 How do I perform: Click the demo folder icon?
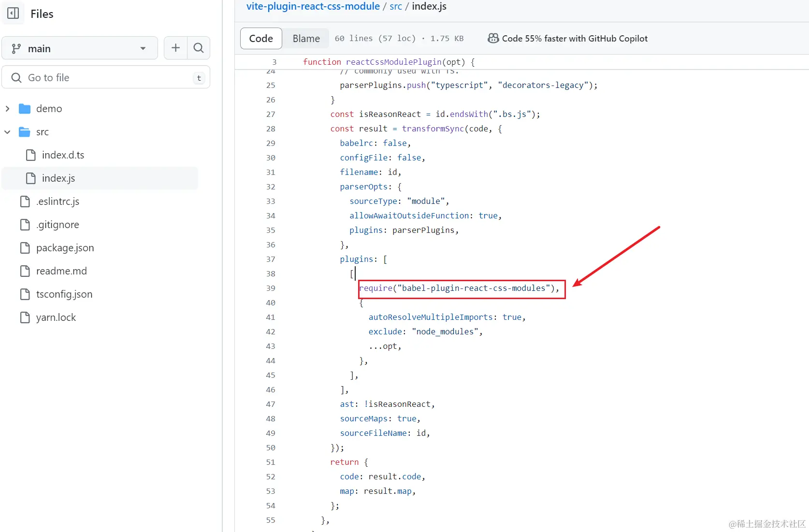pos(25,109)
